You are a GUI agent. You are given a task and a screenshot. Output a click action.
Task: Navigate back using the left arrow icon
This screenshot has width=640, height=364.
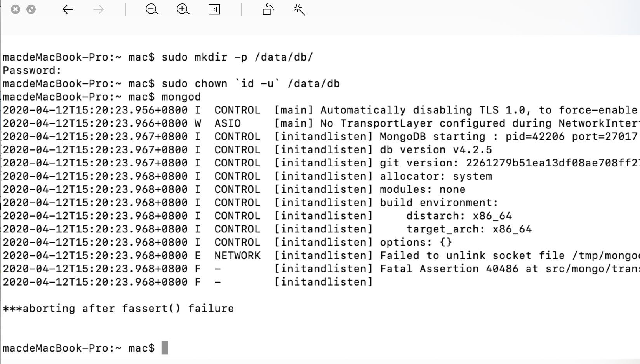67,10
